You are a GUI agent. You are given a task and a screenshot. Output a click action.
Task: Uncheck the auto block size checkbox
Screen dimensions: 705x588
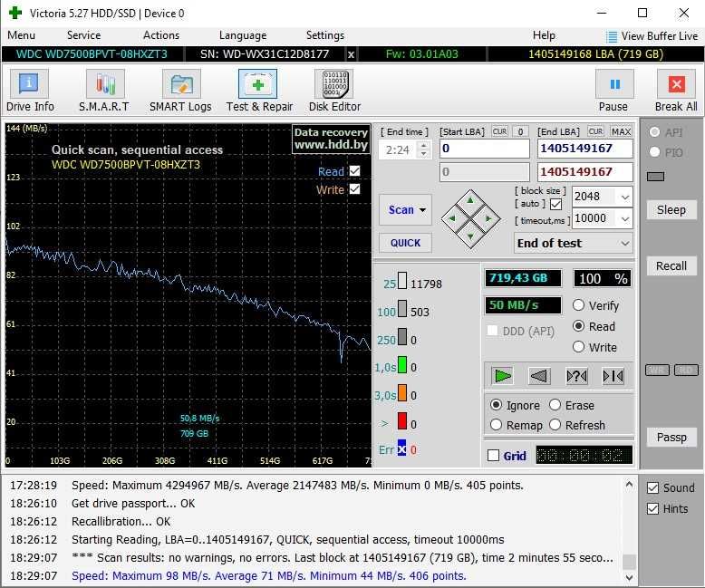(x=556, y=204)
